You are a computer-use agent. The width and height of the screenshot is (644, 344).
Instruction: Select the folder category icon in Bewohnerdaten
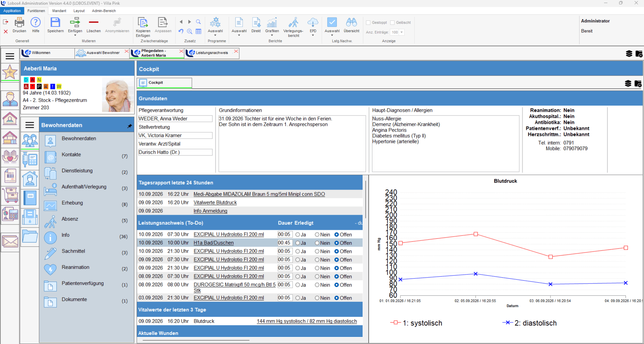30,236
